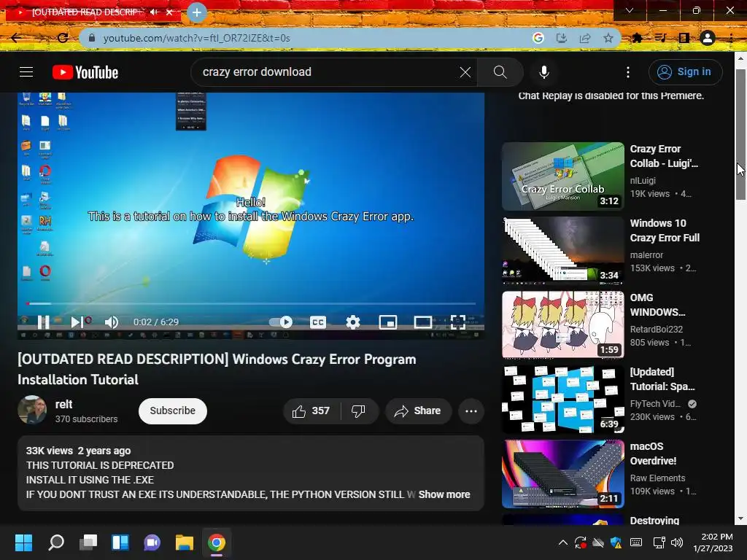Switch to miniplayer mode
Screen dimensions: 747x560
click(x=388, y=322)
